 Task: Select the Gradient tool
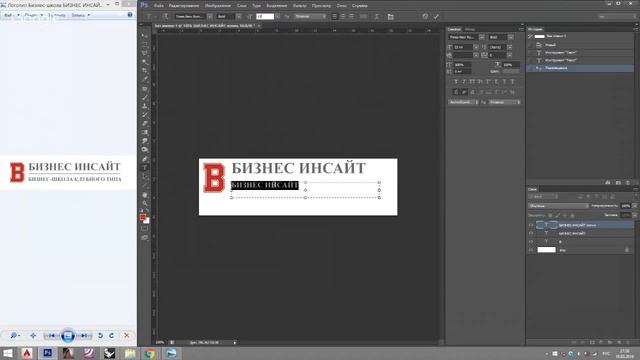[144, 132]
